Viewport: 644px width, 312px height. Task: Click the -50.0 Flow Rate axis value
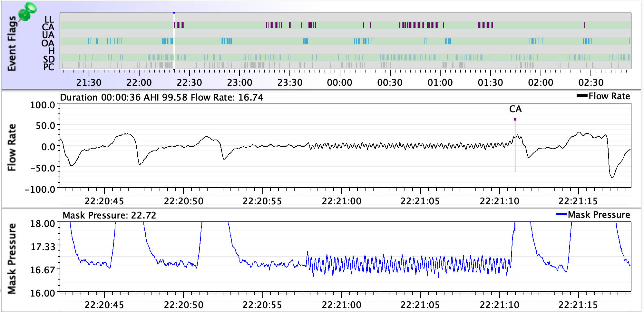[x=43, y=168]
